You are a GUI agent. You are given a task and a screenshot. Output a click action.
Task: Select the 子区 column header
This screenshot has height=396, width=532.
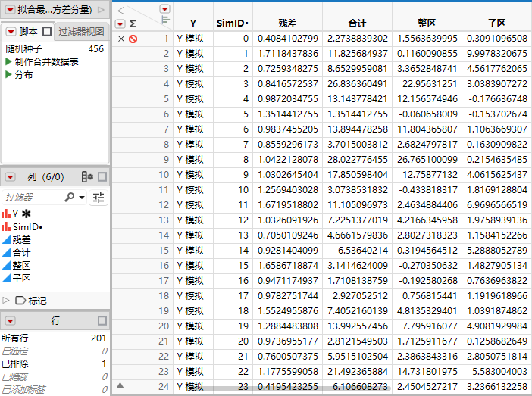[x=496, y=23]
